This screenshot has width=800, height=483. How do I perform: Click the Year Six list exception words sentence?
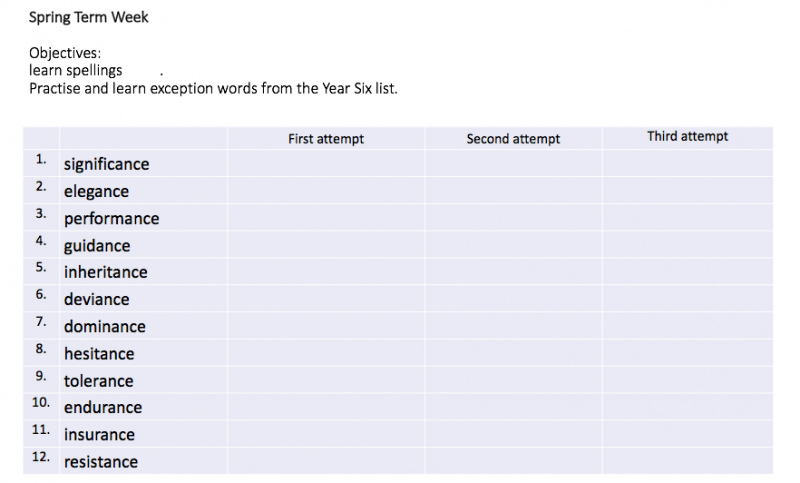(213, 88)
